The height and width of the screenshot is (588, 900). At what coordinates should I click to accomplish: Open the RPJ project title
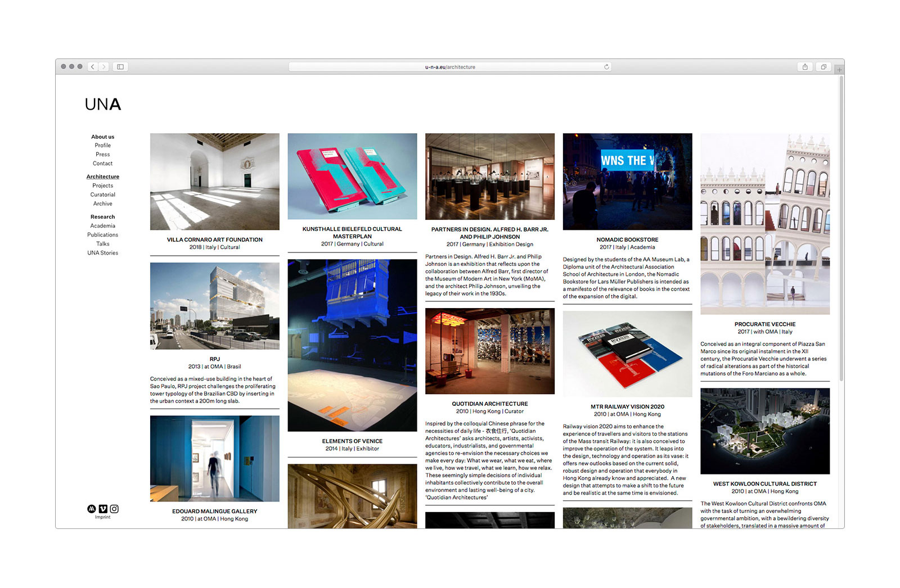click(x=215, y=359)
